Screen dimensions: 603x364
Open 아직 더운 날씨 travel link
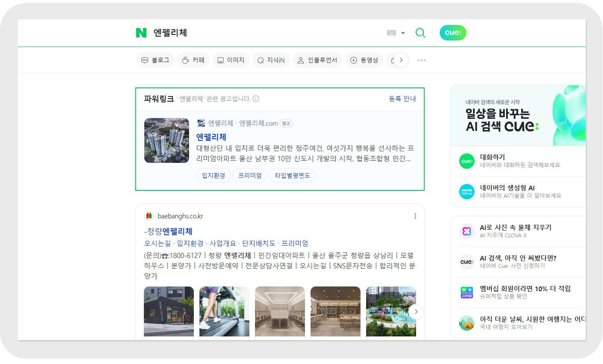[532, 319]
